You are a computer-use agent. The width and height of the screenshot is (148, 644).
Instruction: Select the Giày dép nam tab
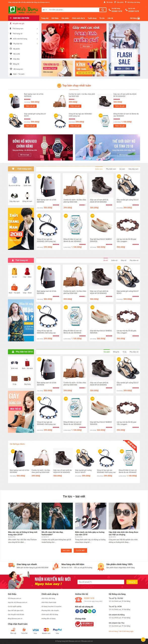133,169
